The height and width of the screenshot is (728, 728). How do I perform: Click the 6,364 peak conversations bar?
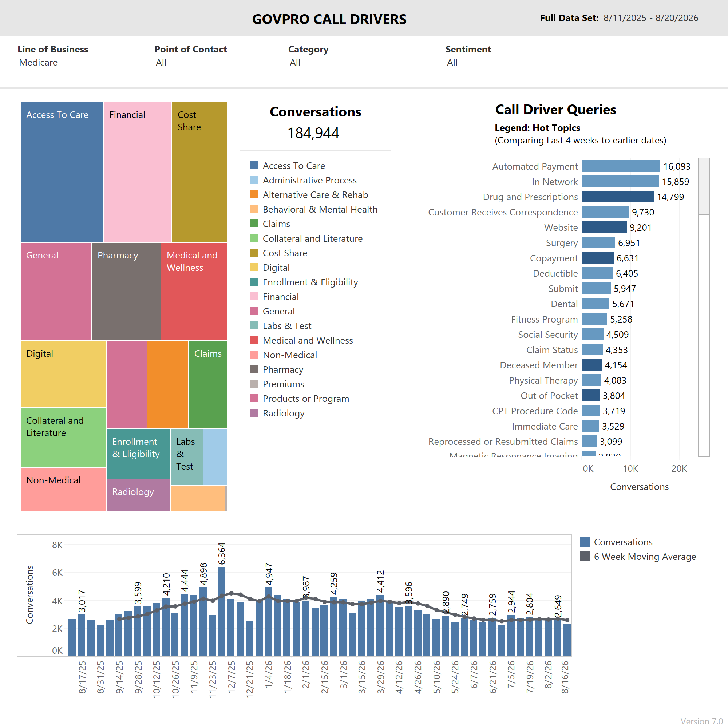point(221,611)
